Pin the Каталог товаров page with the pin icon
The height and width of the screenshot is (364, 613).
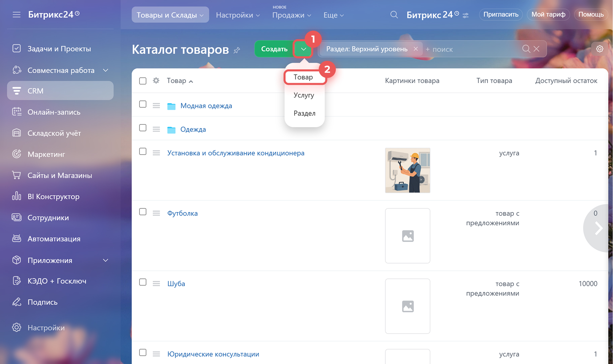237,50
